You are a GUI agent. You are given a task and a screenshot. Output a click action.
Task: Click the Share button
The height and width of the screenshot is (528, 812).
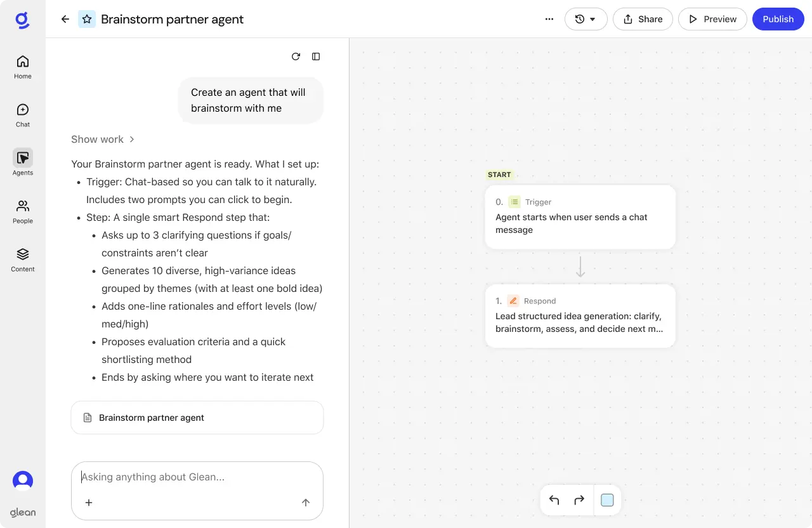pos(643,19)
